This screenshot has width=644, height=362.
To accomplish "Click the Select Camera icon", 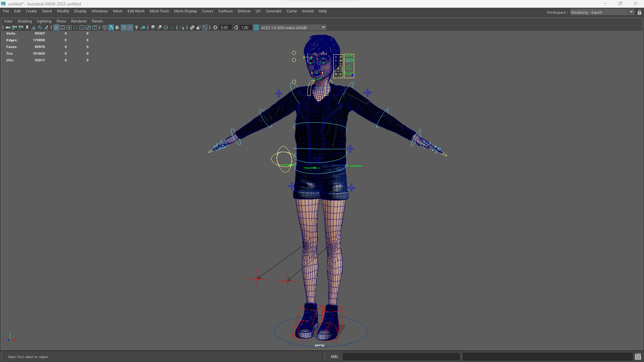I will coord(8,27).
